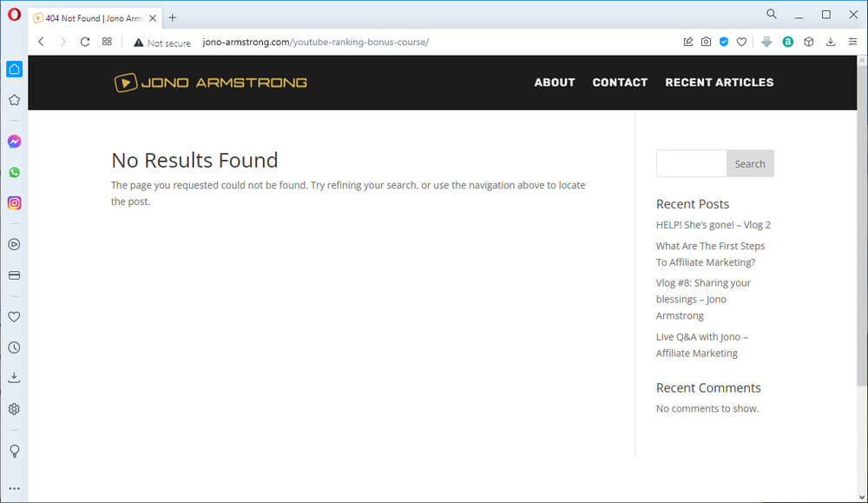
Task: Click the grey down-arrow extension icon
Action: tap(766, 42)
